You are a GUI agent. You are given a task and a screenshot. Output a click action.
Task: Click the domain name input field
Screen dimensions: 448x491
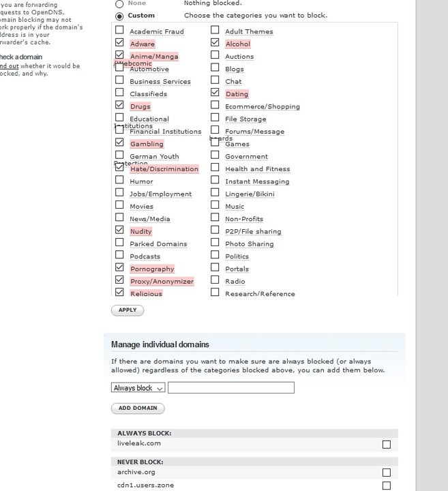(230, 388)
